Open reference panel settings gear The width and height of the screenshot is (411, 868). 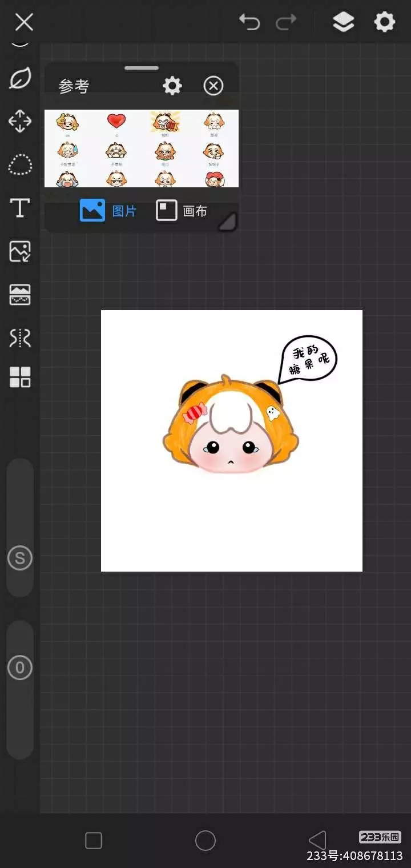(x=172, y=86)
